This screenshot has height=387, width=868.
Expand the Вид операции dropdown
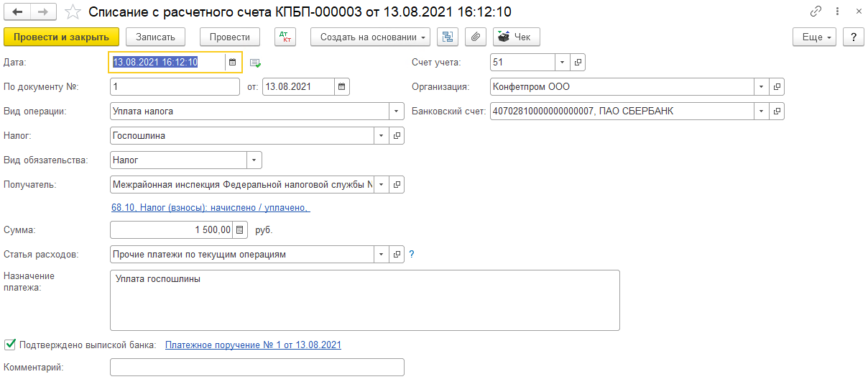(397, 111)
